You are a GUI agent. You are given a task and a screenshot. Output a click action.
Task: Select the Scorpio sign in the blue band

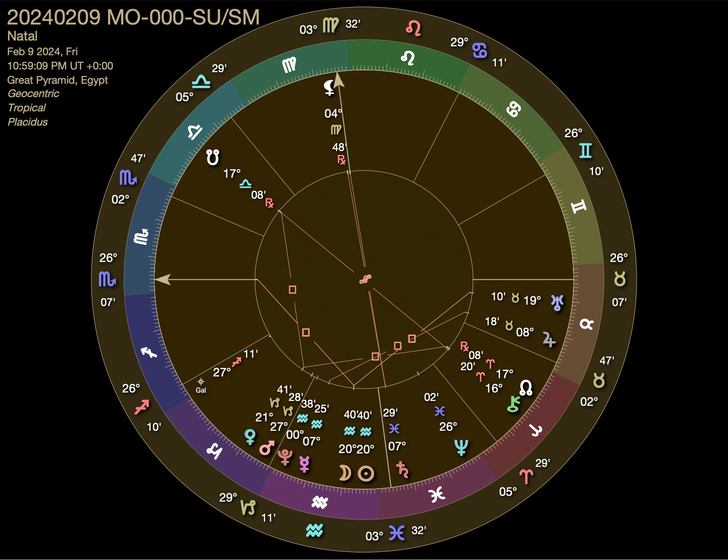141,237
